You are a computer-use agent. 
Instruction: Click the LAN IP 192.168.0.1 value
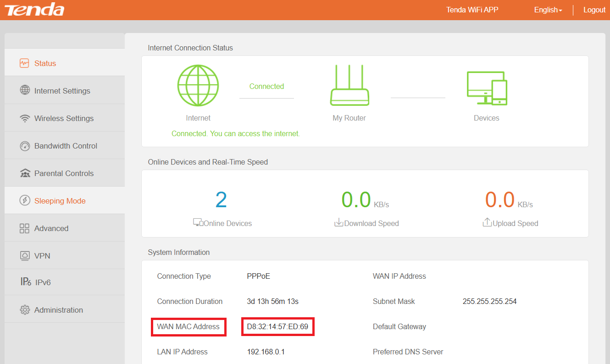266,352
